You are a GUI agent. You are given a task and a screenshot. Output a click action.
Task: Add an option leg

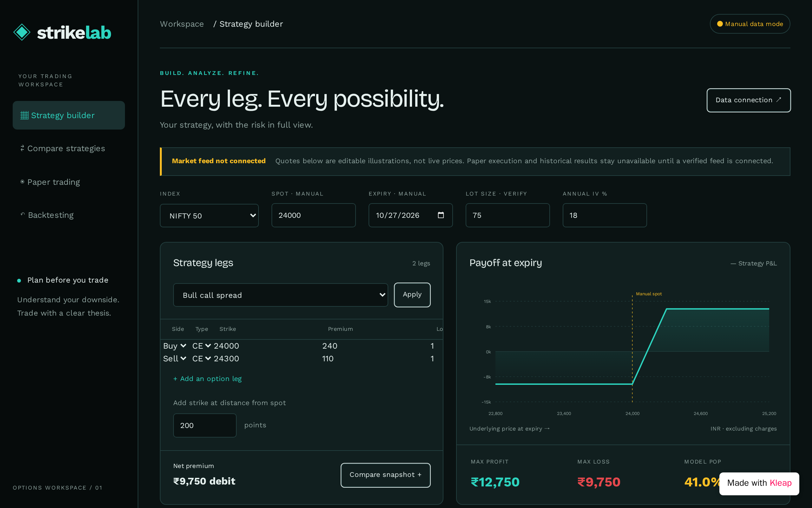coord(207,379)
